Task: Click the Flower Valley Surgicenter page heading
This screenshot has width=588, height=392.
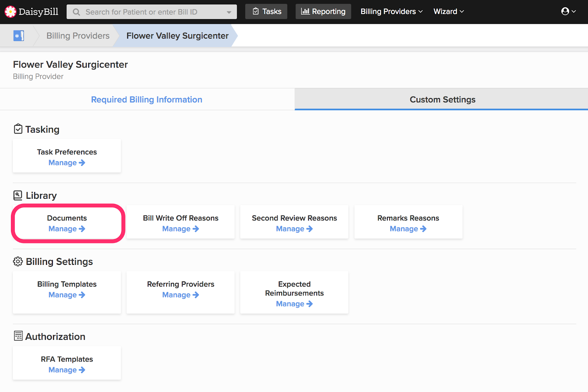Action: point(71,64)
